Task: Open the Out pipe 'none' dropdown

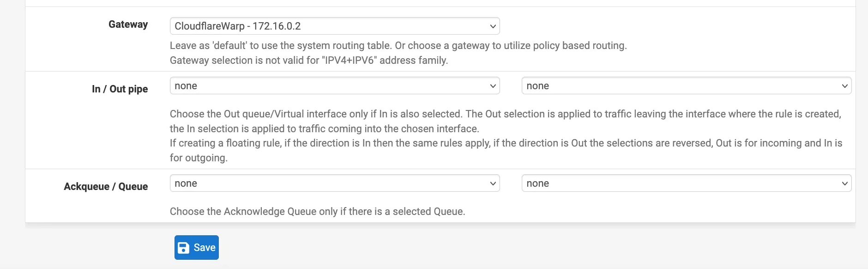Action: [687, 86]
